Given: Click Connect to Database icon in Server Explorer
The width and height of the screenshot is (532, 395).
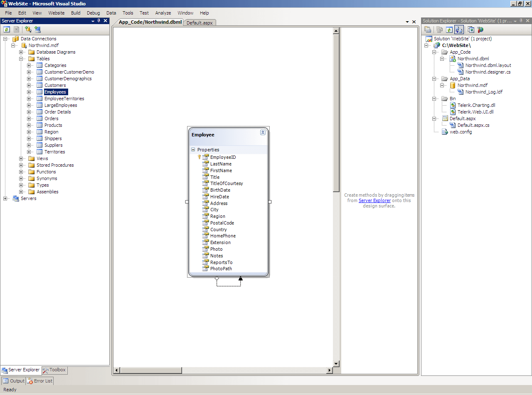Looking at the screenshot, I should click(28, 30).
